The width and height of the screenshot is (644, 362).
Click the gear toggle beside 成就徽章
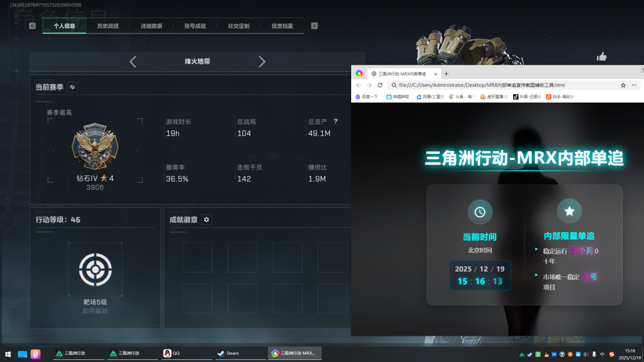pos(206,220)
